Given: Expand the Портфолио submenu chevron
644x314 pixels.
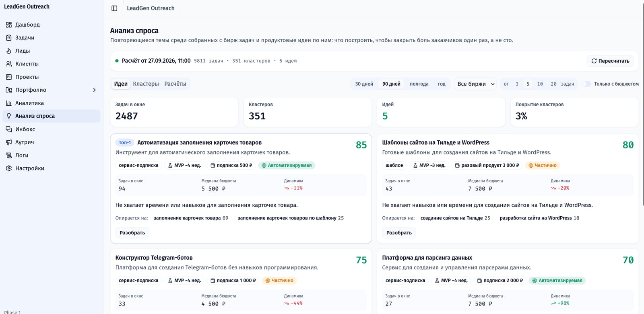Looking at the screenshot, I should pos(95,90).
